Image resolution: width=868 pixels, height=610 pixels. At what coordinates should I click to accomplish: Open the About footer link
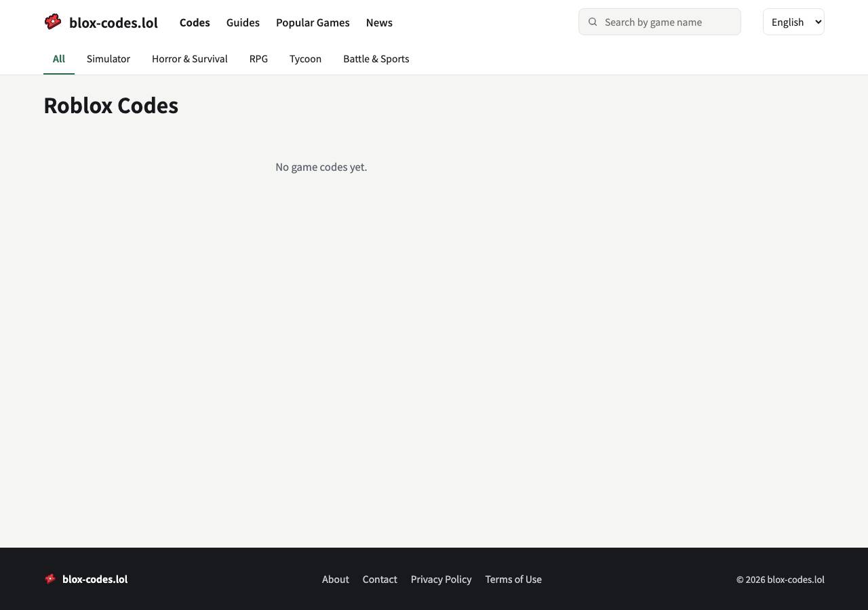(x=336, y=579)
